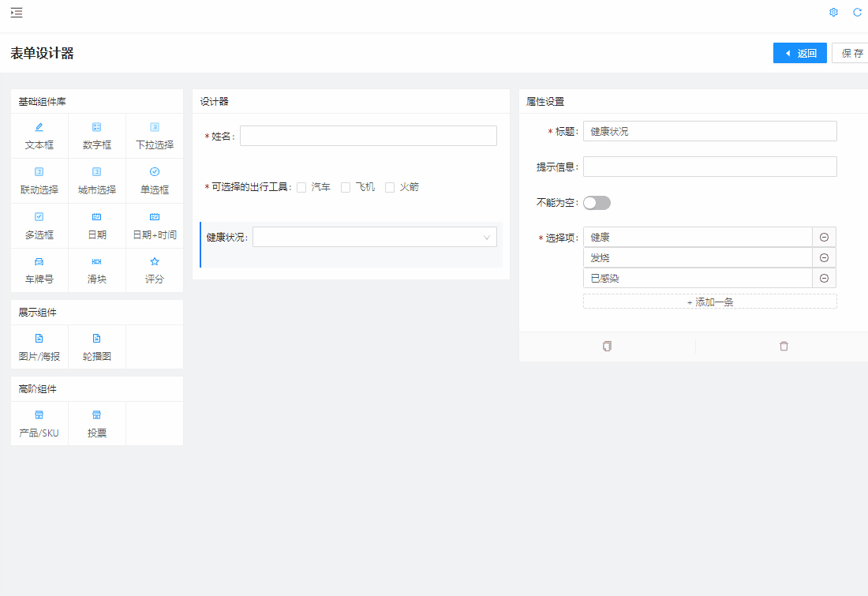Click the 展示组件 panel heading

coord(37,313)
